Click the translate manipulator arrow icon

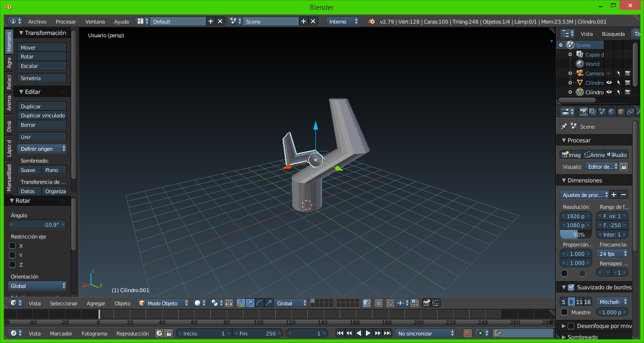click(x=250, y=303)
